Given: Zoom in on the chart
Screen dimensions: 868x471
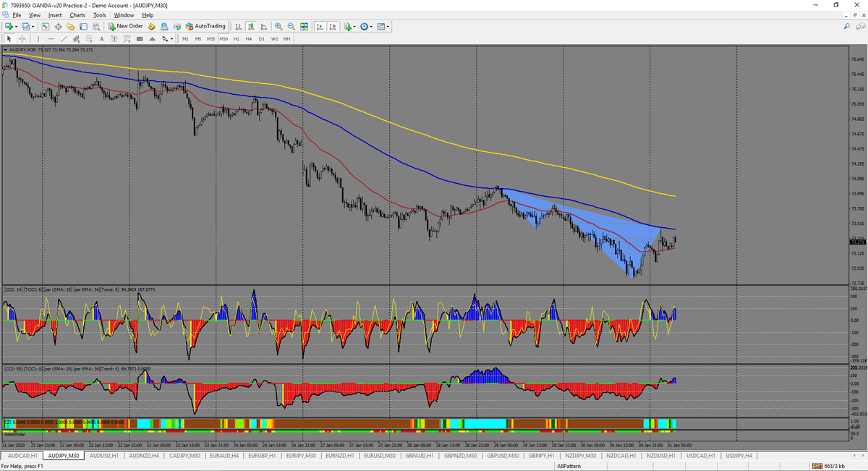Looking at the screenshot, I should pyautogui.click(x=279, y=27).
